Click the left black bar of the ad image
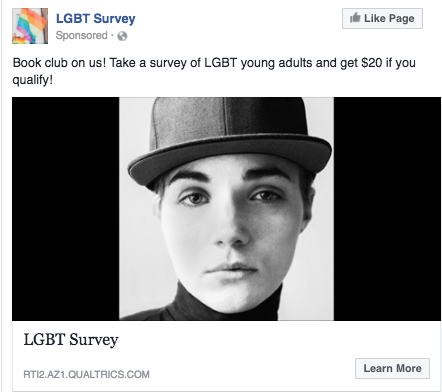The width and height of the screenshot is (442, 392). 66,209
